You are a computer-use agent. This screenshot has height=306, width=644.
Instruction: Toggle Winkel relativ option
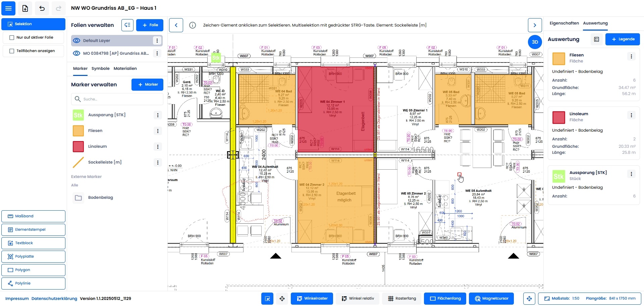pyautogui.click(x=358, y=299)
